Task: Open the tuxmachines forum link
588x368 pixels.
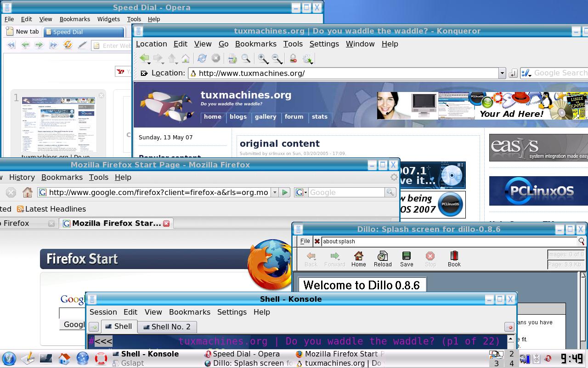Action: point(294,117)
